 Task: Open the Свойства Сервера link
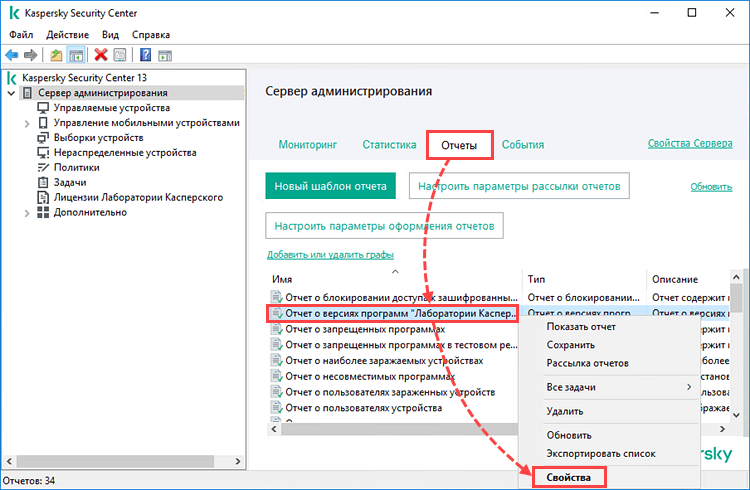[690, 143]
